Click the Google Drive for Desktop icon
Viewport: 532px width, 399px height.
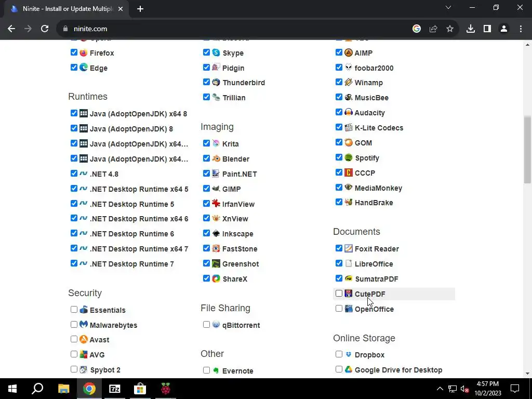[349, 369]
